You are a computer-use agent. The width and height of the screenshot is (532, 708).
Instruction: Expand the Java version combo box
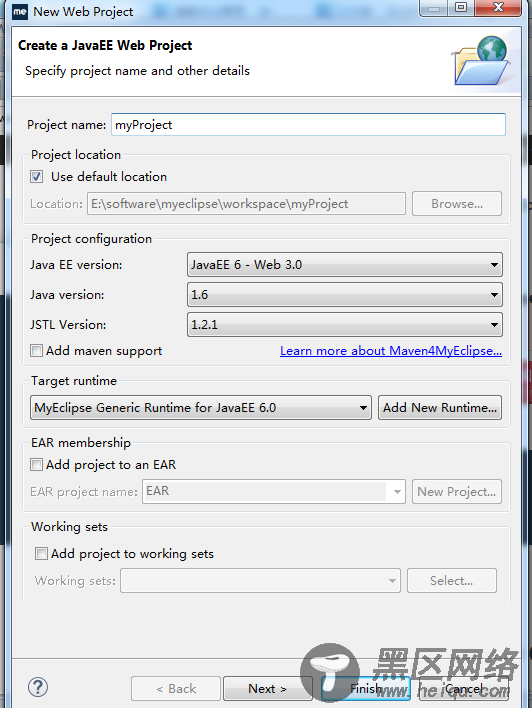[x=345, y=295]
